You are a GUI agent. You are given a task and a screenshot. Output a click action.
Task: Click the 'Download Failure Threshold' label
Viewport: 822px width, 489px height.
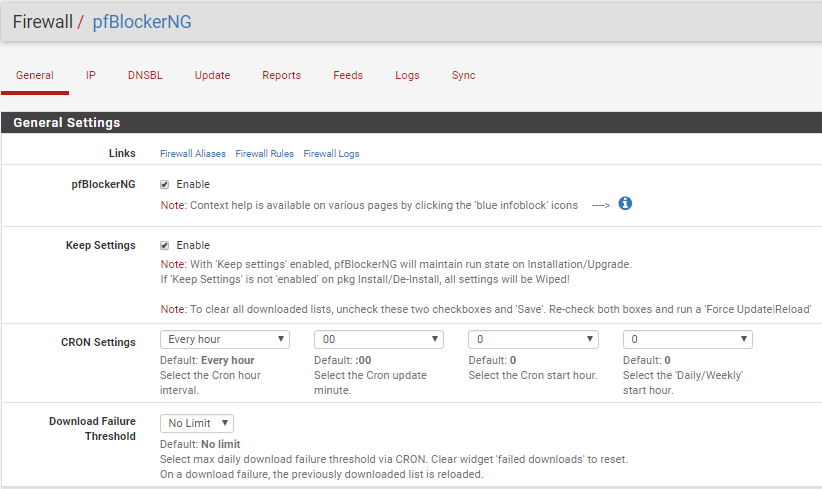tap(93, 429)
